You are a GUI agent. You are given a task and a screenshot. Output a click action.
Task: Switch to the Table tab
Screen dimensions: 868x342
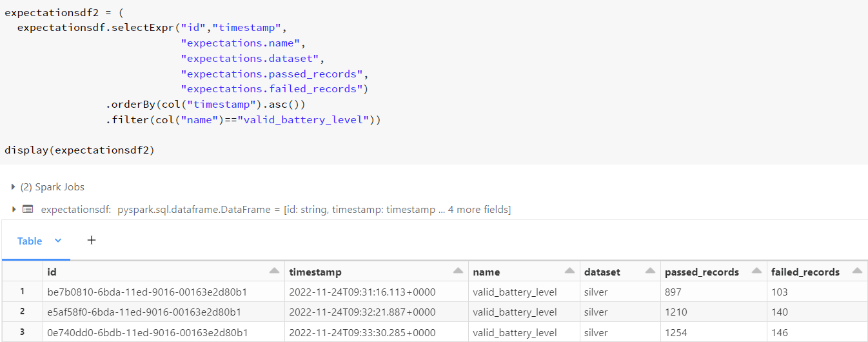[x=30, y=241]
